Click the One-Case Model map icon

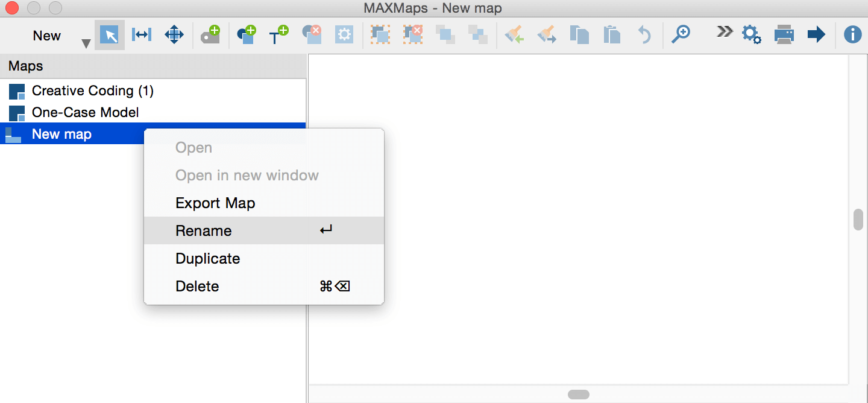click(x=17, y=113)
